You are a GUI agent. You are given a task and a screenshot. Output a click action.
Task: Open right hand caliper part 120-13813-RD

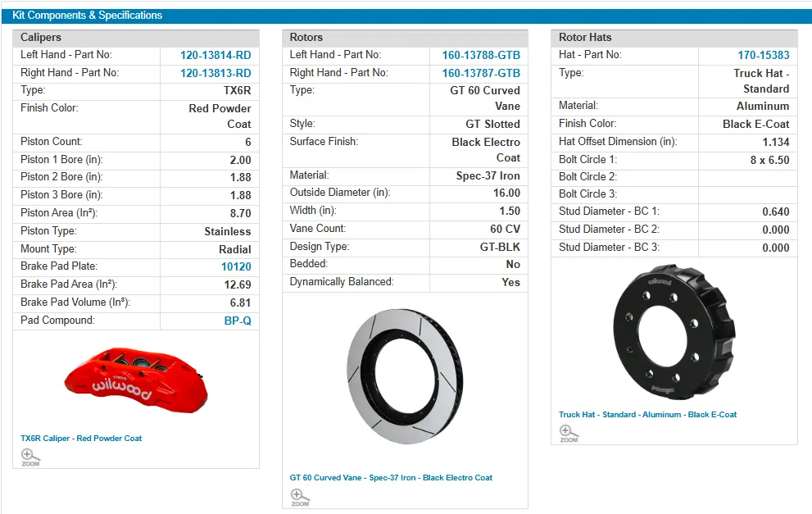pyautogui.click(x=215, y=74)
